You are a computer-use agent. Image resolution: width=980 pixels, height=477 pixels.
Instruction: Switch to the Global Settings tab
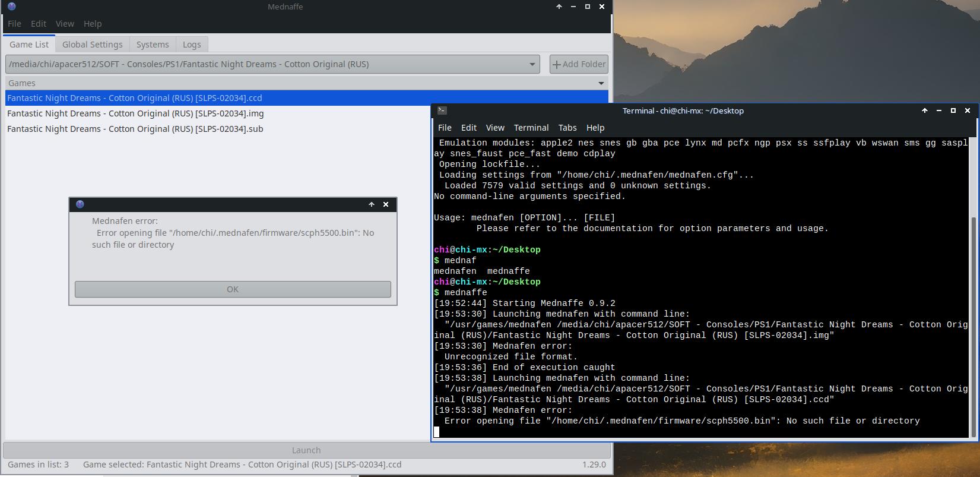click(92, 45)
